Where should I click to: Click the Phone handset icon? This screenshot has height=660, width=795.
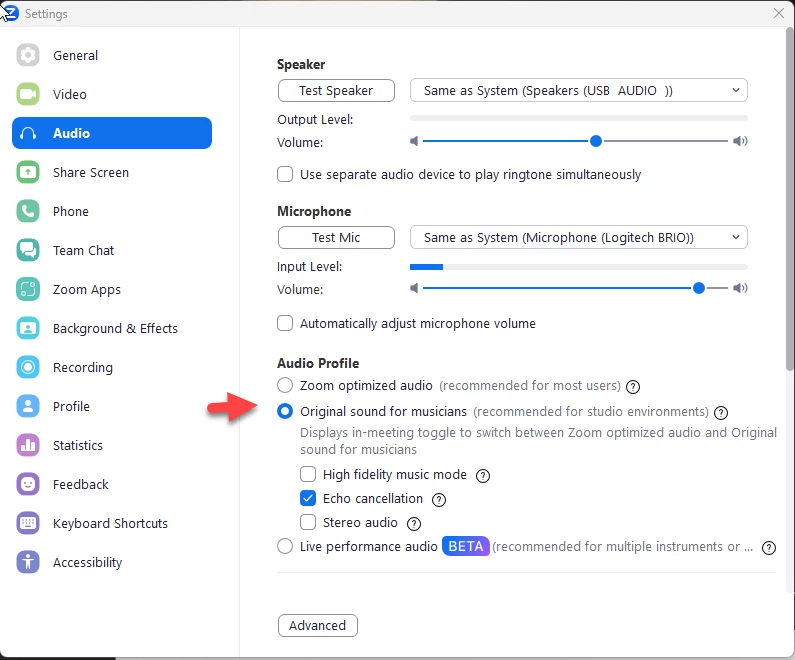point(28,211)
